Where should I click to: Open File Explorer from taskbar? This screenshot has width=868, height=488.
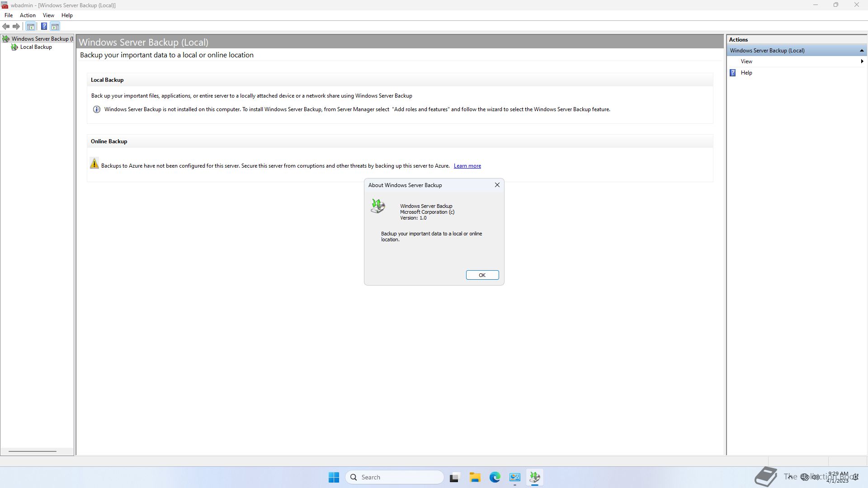(475, 477)
